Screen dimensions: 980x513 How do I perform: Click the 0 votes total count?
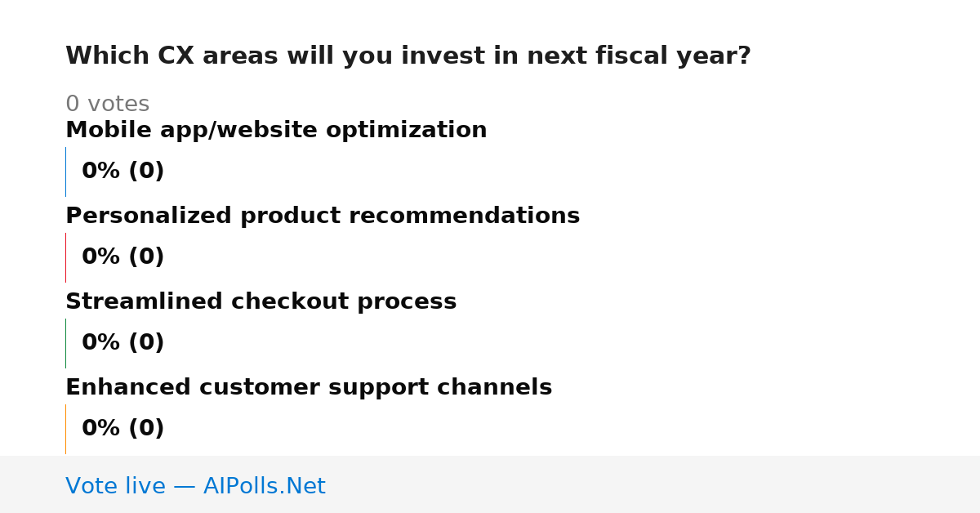click(x=107, y=105)
